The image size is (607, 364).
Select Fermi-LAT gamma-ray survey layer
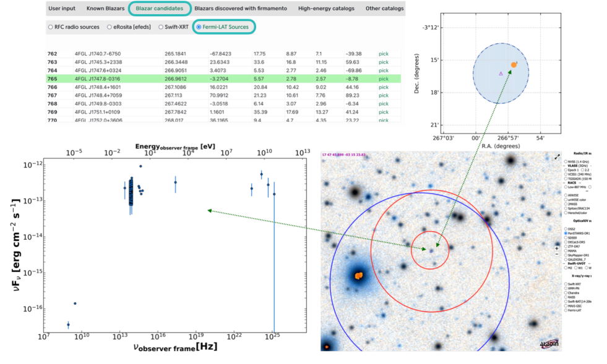(x=566, y=310)
